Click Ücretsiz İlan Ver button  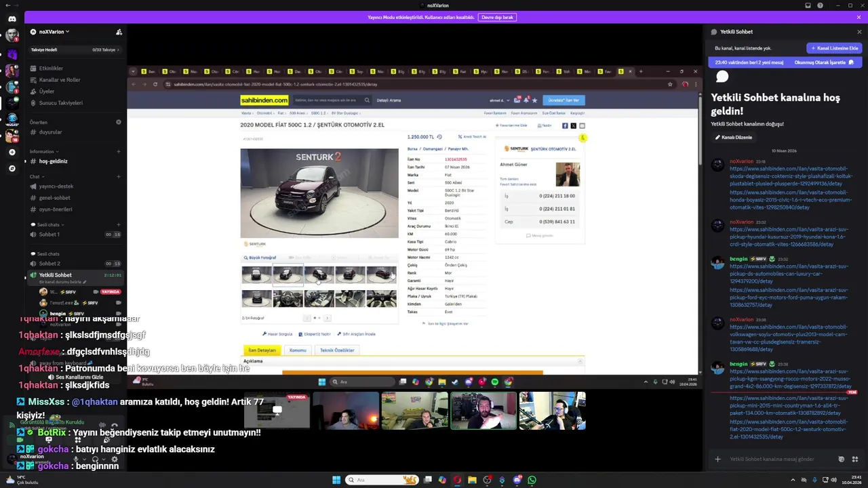pos(564,100)
